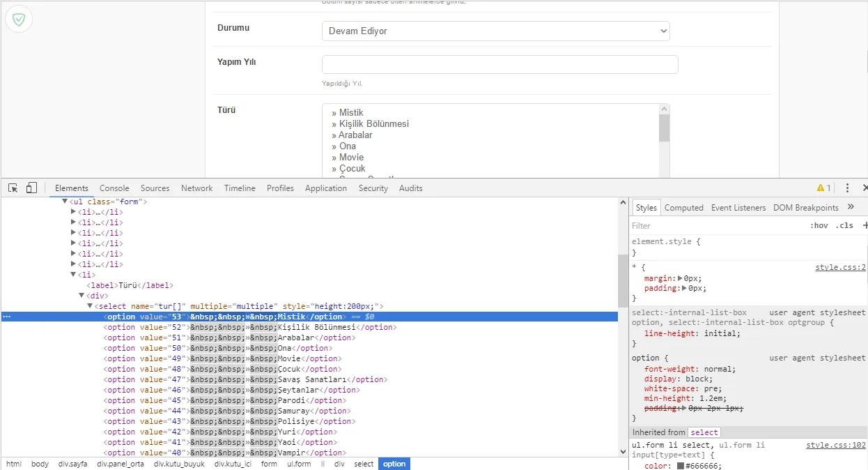Expand the padding property under * rule
The image size is (868, 470).
(x=685, y=288)
